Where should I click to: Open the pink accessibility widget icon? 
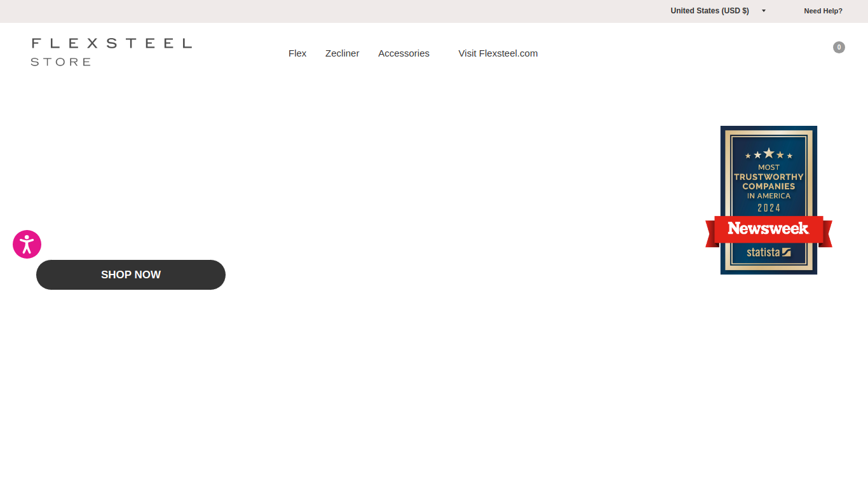tap(27, 244)
